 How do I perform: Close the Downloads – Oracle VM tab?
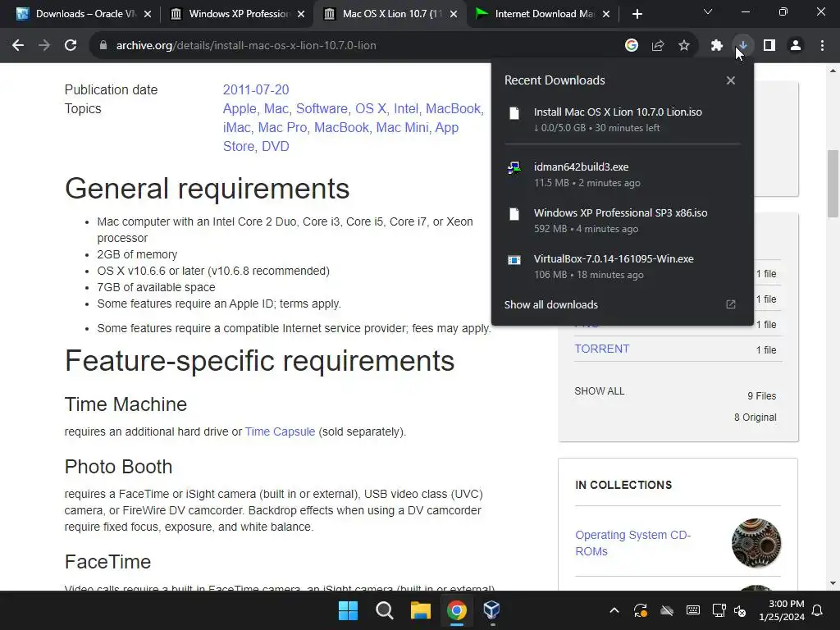click(148, 14)
